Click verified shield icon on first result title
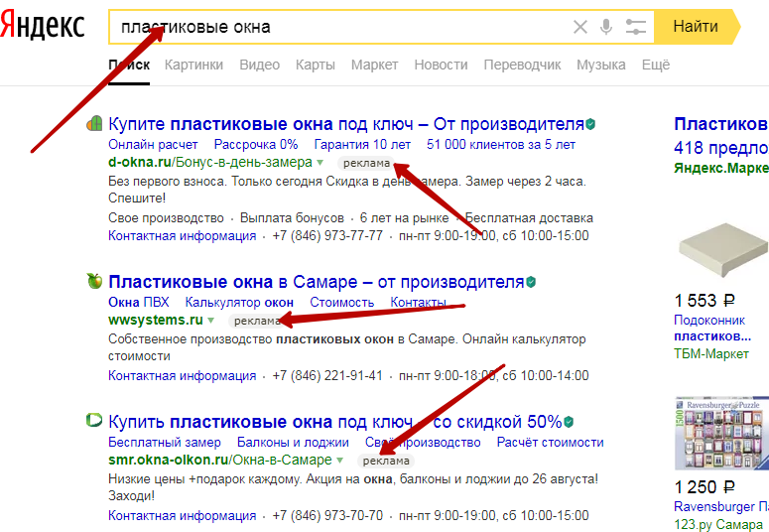 (x=590, y=124)
